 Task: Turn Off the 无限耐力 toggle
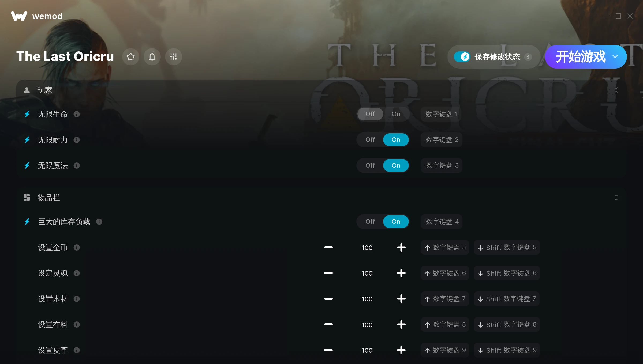(x=370, y=140)
